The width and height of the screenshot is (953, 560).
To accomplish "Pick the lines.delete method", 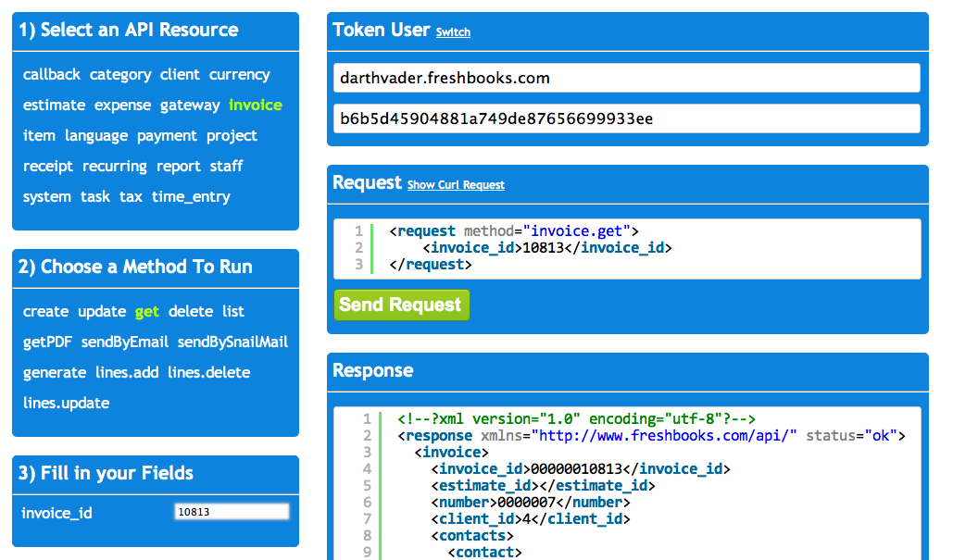I will click(209, 372).
